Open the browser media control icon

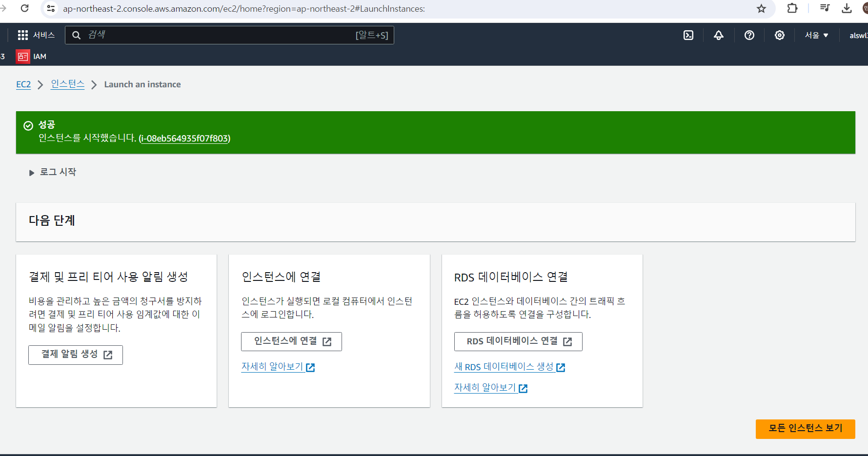pyautogui.click(x=825, y=8)
